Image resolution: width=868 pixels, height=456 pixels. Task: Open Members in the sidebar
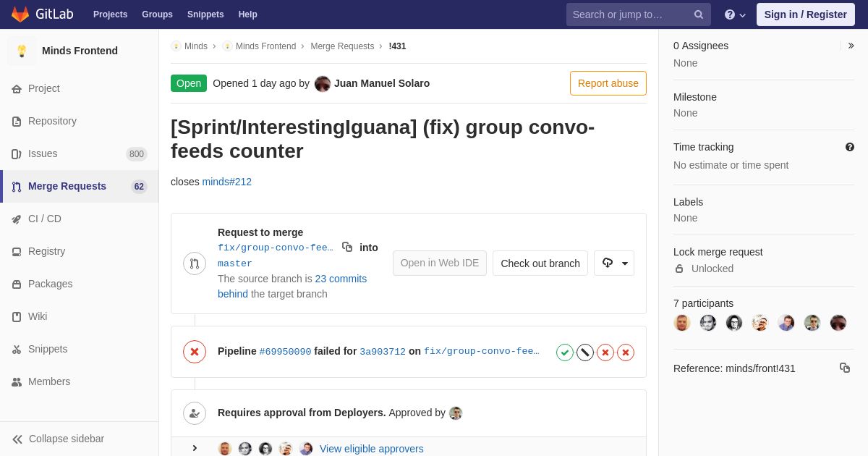point(80,381)
